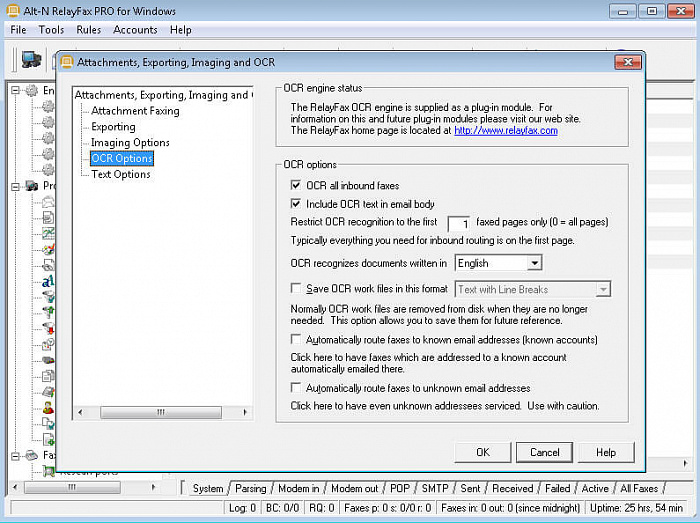Viewport: 700px width, 523px height.
Task: Switch to the Active tab
Action: pyautogui.click(x=595, y=489)
